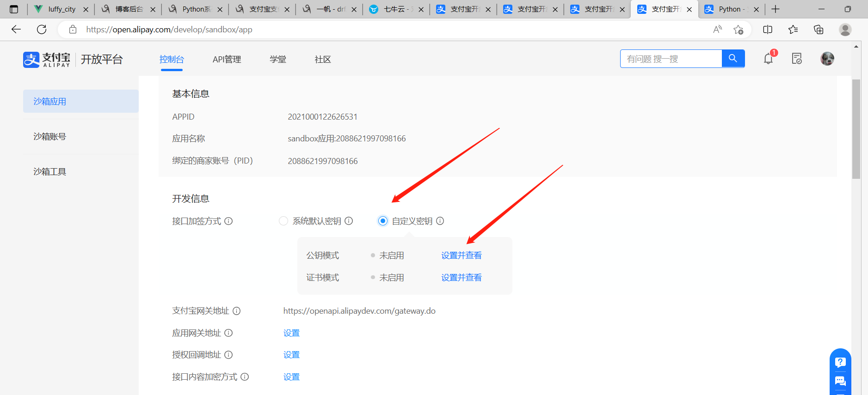Click the 未启用 status for 证书模式

[x=391, y=278]
